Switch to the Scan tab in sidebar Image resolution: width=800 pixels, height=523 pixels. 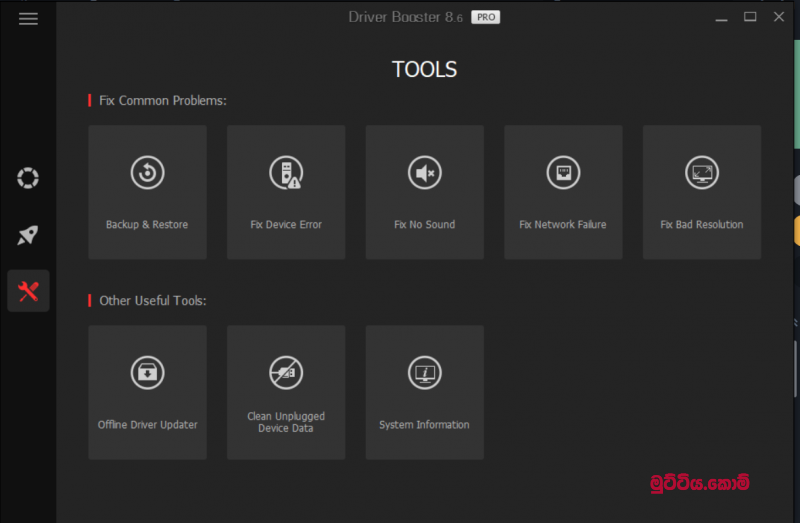point(28,179)
